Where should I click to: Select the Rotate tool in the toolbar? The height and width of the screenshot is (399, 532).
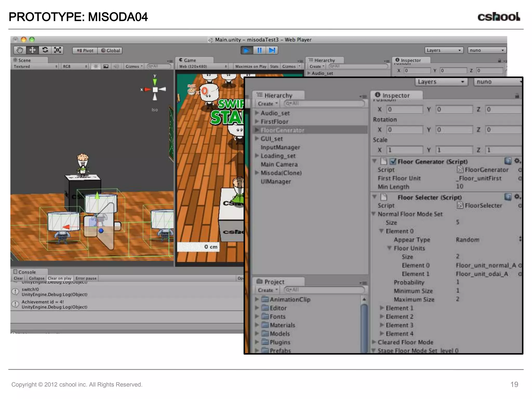pos(45,50)
